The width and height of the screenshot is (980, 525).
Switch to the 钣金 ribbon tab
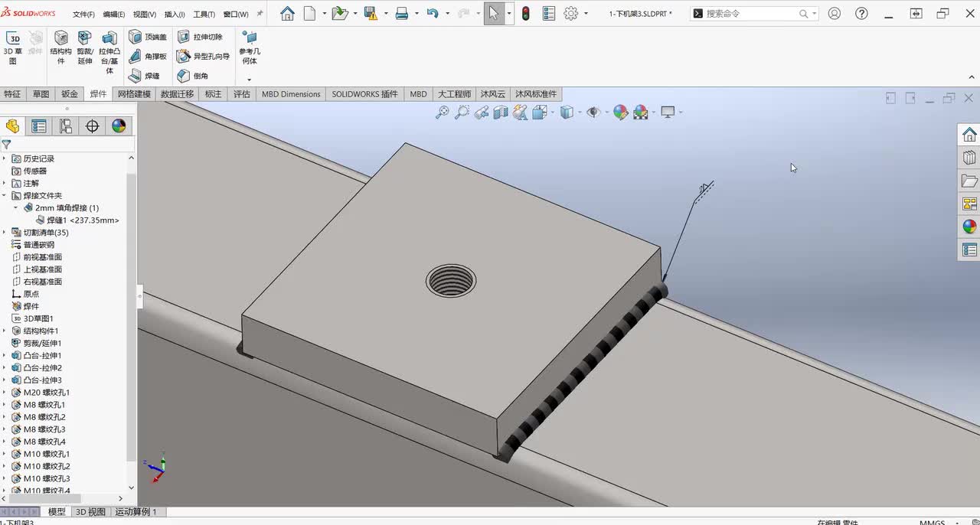70,94
